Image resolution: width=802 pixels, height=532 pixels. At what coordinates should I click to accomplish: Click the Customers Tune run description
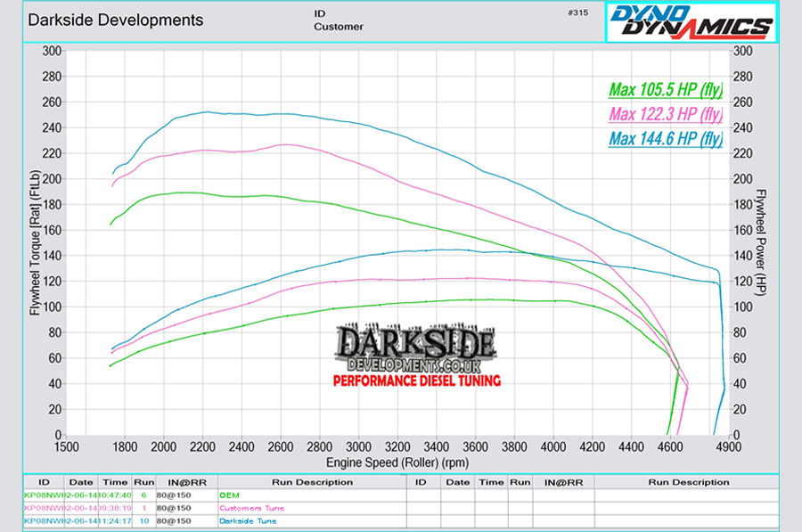click(251, 508)
